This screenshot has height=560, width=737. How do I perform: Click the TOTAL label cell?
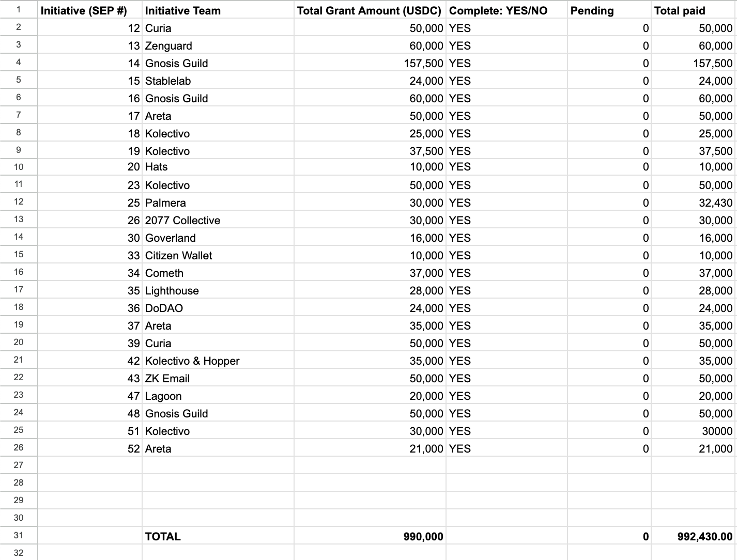[218, 536]
